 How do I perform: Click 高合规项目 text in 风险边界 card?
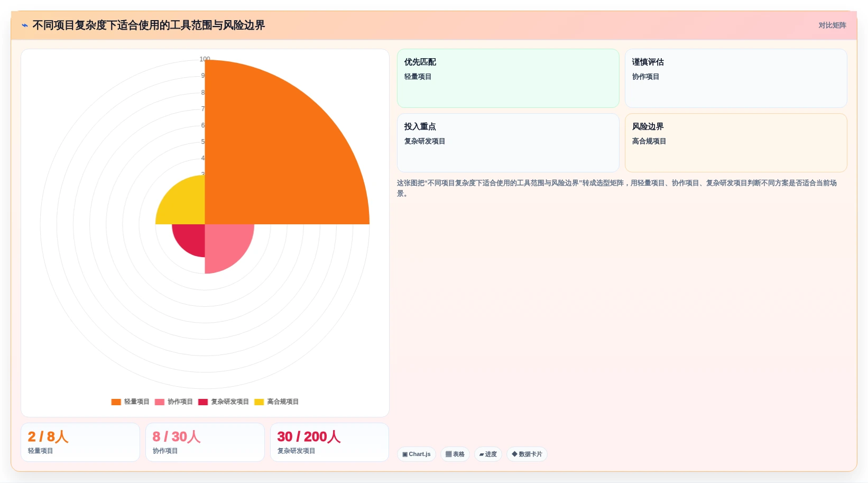(649, 141)
